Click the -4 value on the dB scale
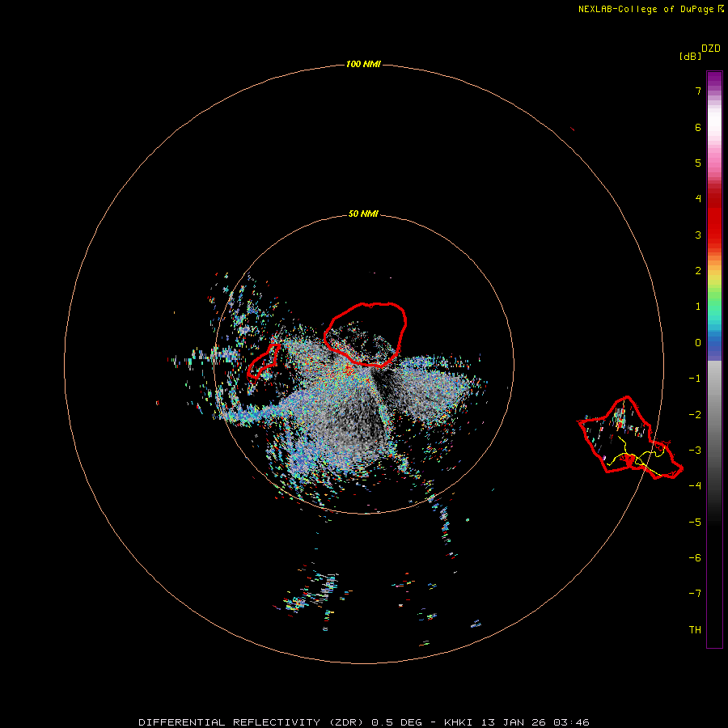 (695, 485)
